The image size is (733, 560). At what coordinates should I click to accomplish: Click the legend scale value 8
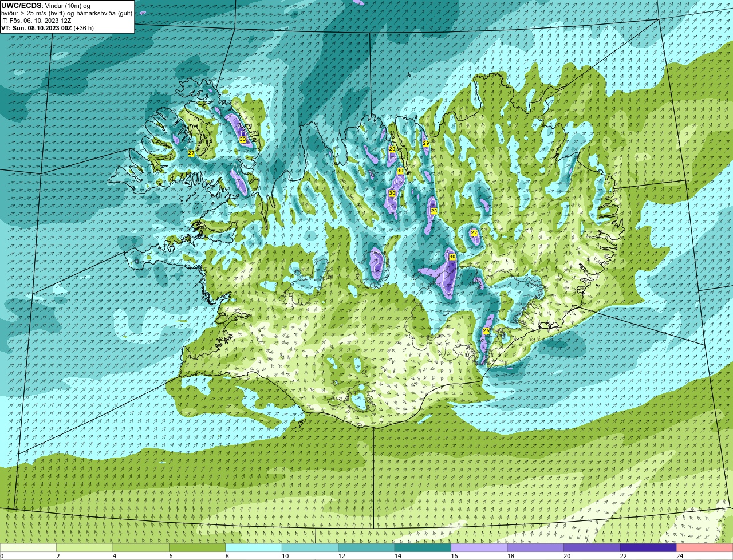pos(227,556)
